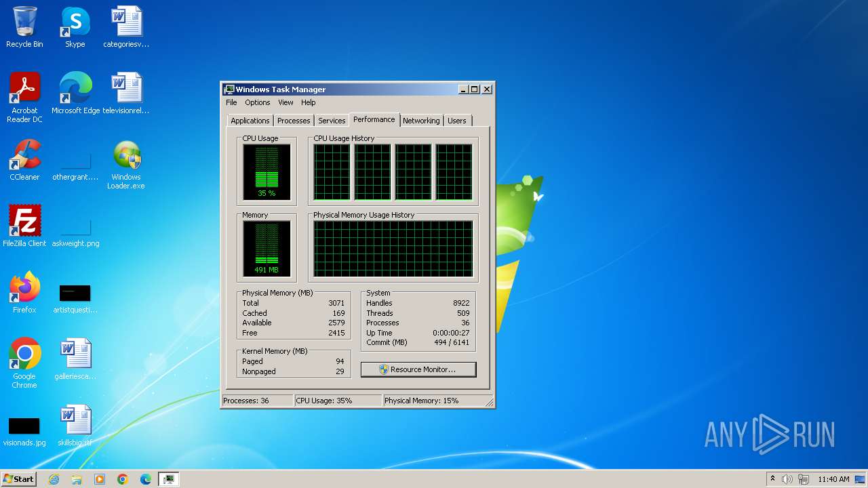Screen dimensions: 868x488
Task: Switch to the Networking tab
Action: [x=421, y=121]
